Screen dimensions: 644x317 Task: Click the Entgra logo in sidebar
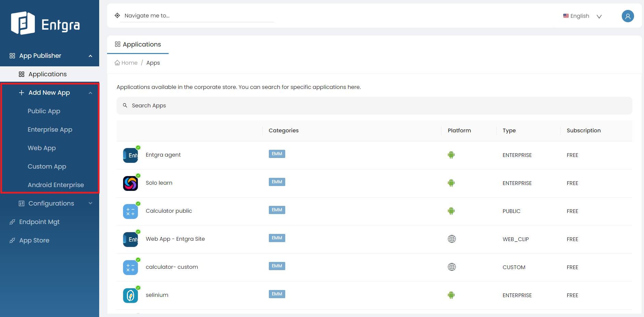coord(45,23)
